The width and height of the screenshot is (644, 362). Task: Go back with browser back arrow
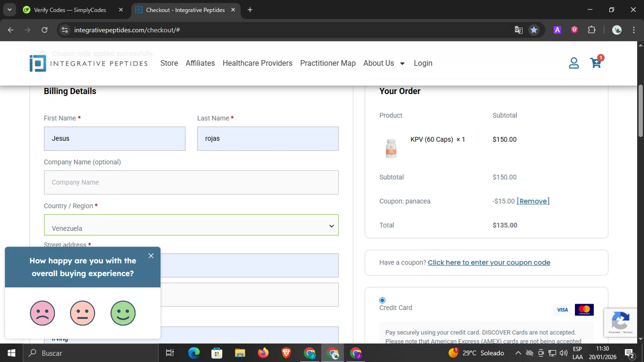click(11, 30)
